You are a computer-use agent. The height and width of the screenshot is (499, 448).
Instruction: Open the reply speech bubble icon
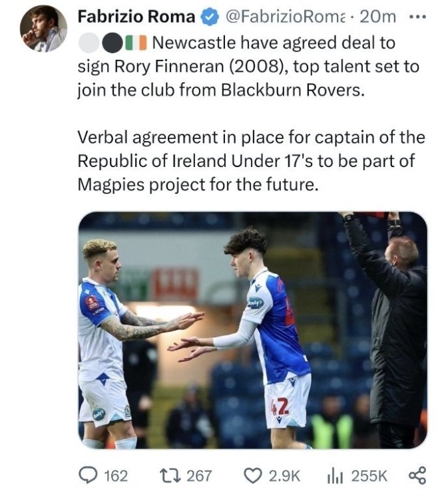(x=88, y=475)
